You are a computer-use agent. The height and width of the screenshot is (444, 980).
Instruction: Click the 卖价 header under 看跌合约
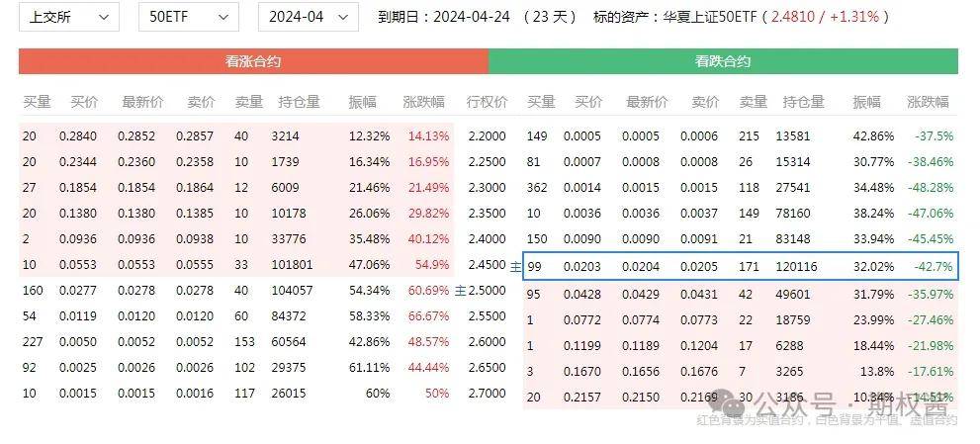coord(705,101)
